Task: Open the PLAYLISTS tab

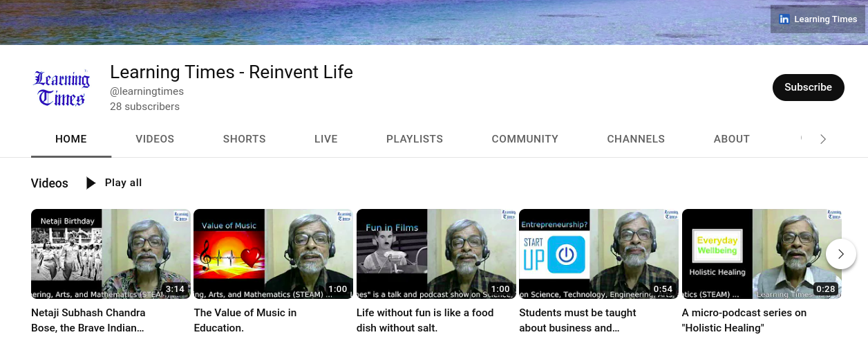Action: click(415, 139)
